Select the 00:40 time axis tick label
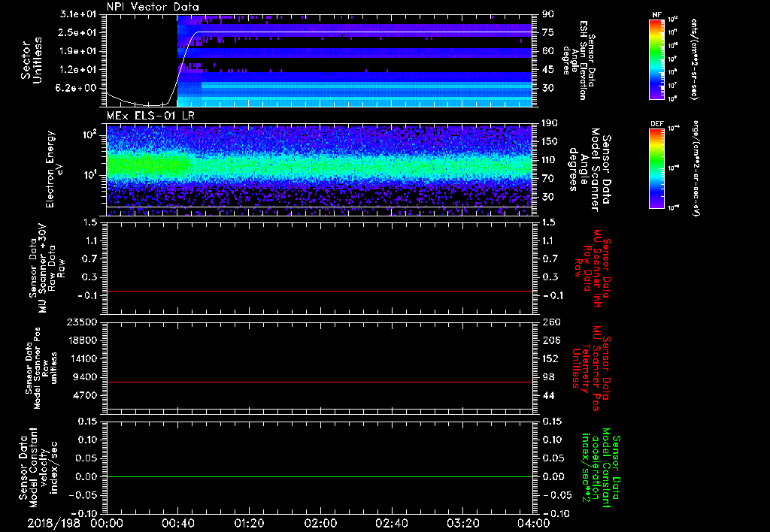Screen dimensions: 770x532 pyautogui.click(x=177, y=522)
